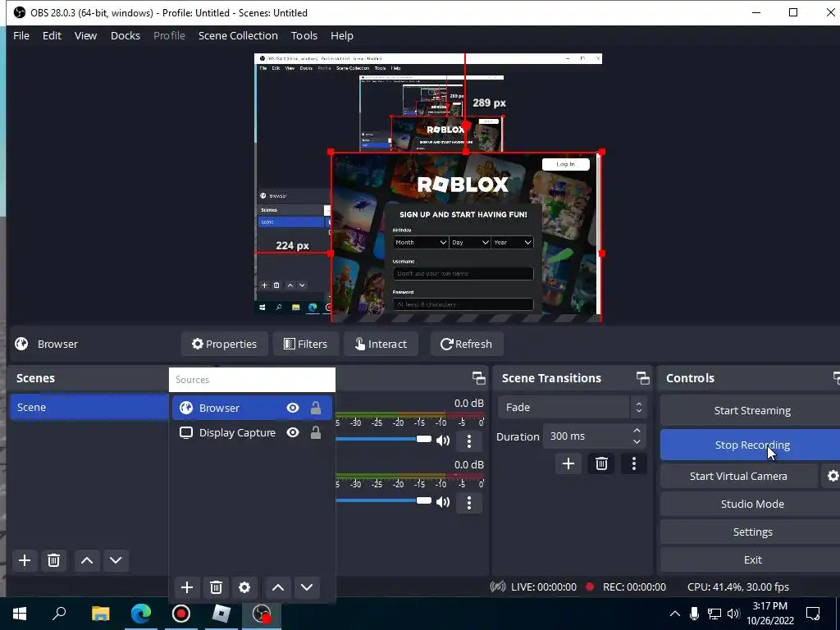The width and height of the screenshot is (840, 630).
Task: Increase the transition duration with the up arrow
Action: tap(637, 431)
